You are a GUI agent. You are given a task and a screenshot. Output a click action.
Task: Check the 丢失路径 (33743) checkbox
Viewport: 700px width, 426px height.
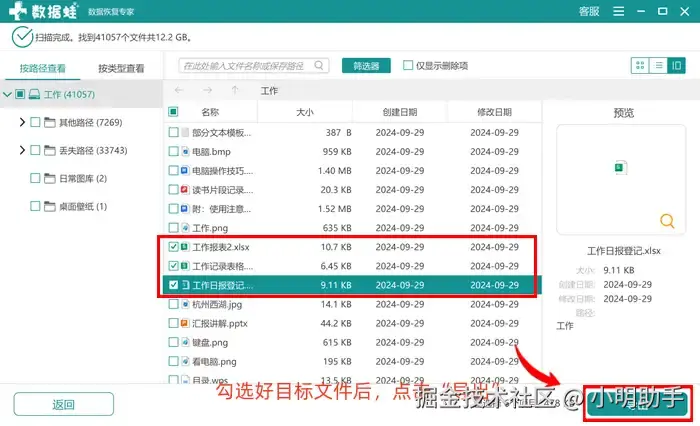point(35,150)
